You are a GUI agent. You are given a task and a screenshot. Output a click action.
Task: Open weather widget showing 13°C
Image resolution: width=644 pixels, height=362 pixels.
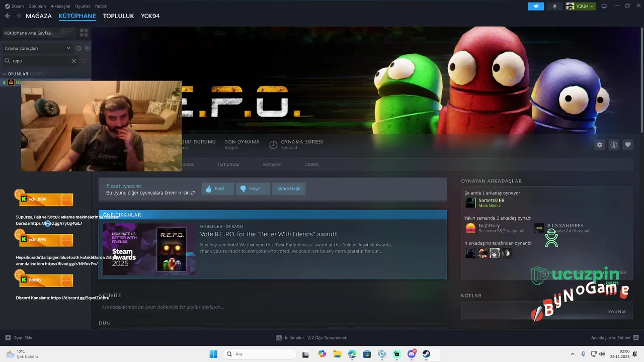tap(22, 354)
